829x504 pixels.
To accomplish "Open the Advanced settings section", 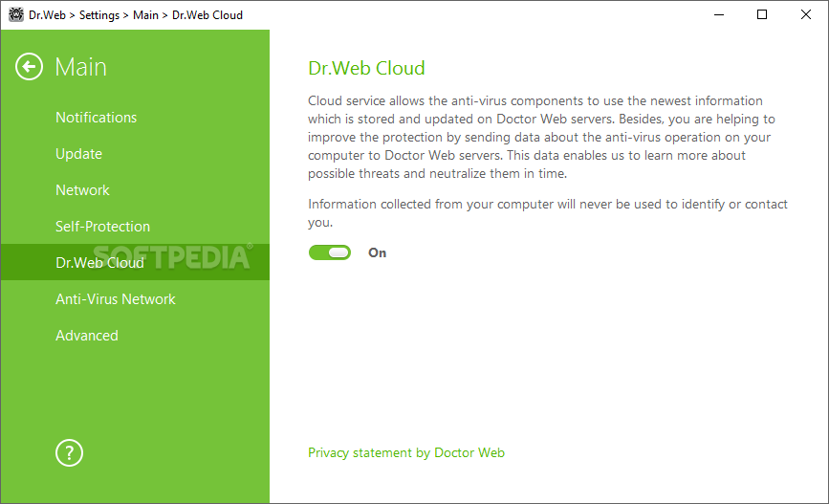I will pyautogui.click(x=87, y=336).
